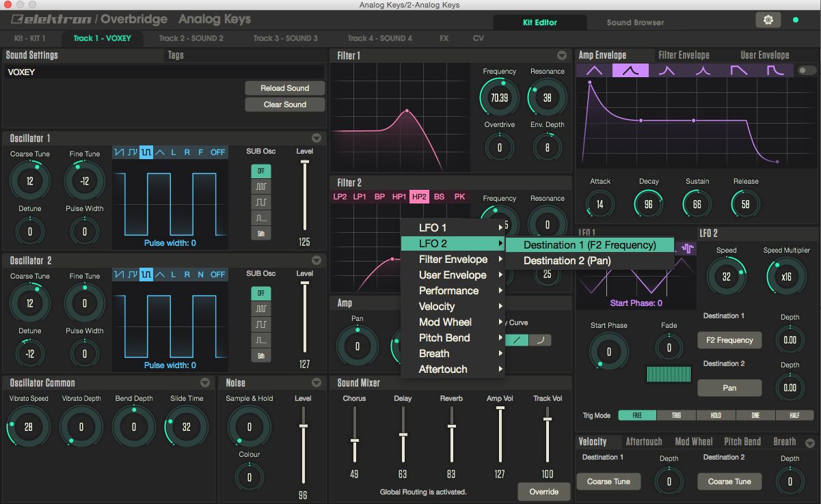Select transistor pulse waveform for Oscillator 1
Screen dimensions: 821x504
click(x=133, y=152)
